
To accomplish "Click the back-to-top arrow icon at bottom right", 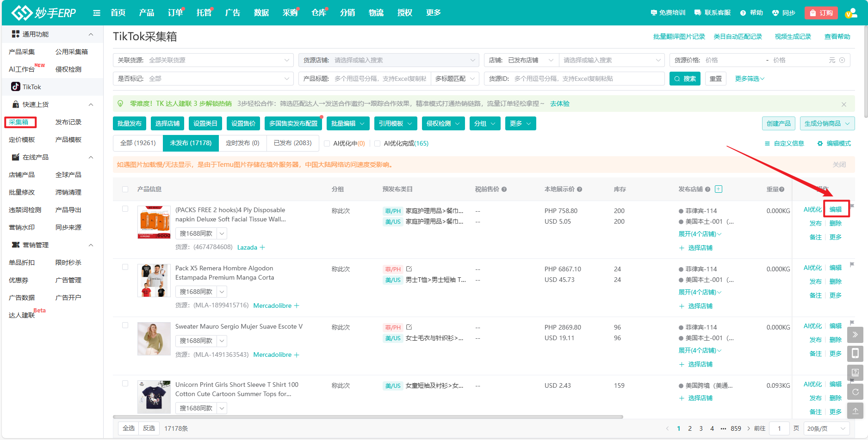I will pos(855,410).
